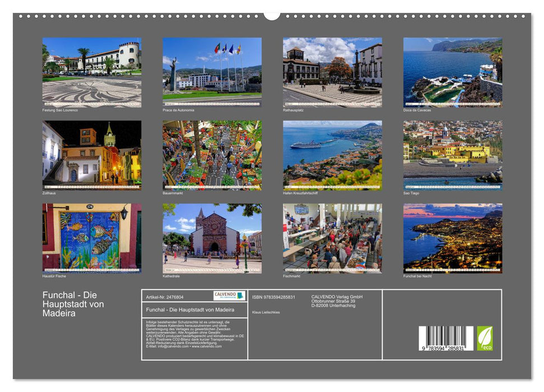Click 'ISBN 9783594285831' text
Screen dimensions: 544x392
pos(273,297)
